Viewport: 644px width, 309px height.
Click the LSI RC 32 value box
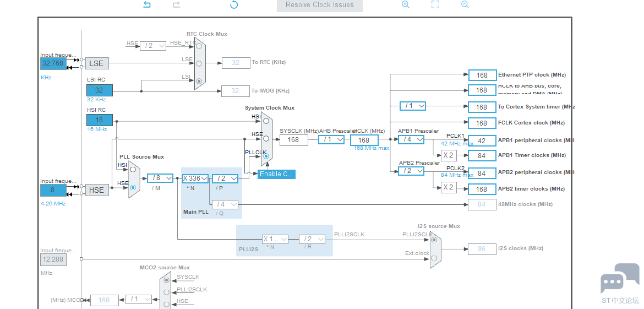point(100,90)
